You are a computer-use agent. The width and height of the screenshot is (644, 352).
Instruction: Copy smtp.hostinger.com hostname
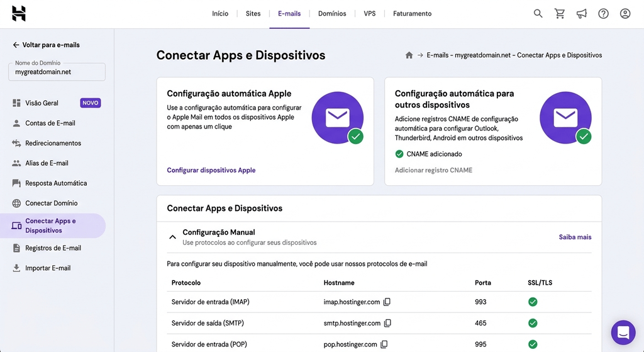coord(387,323)
